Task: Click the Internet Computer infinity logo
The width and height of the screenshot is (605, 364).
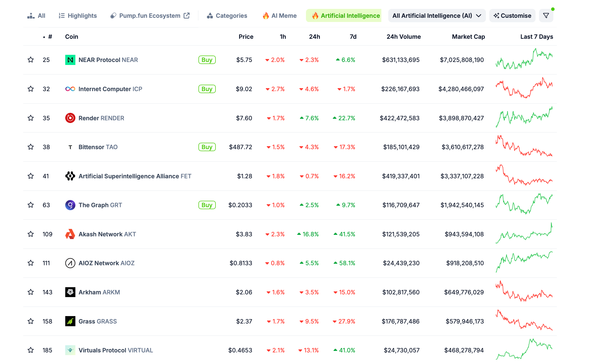Action: [x=70, y=89]
